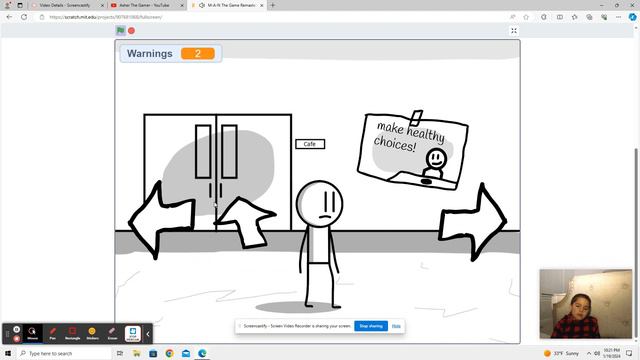Screen dimensions: 640x360
Task: Click the "make healthy choices!" poster
Action: pyautogui.click(x=413, y=151)
